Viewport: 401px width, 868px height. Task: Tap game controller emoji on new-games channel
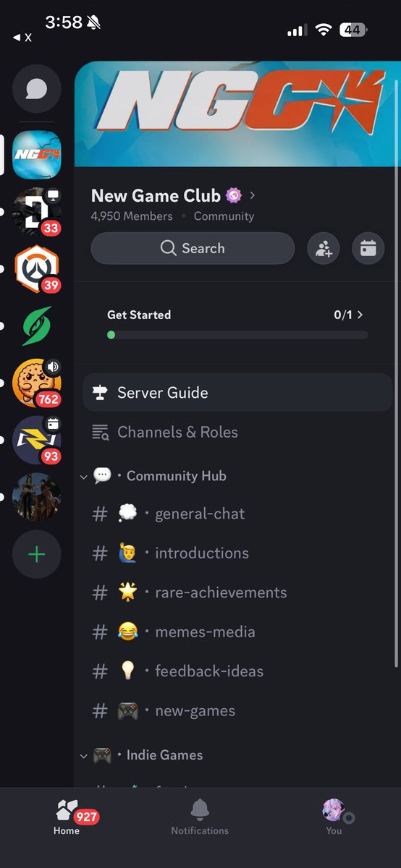tap(127, 711)
